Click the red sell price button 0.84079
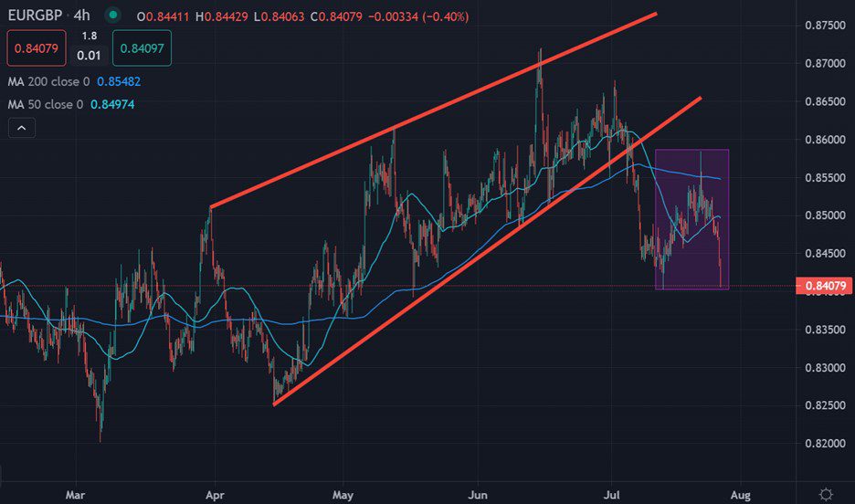This screenshot has width=855, height=504. pos(37,48)
